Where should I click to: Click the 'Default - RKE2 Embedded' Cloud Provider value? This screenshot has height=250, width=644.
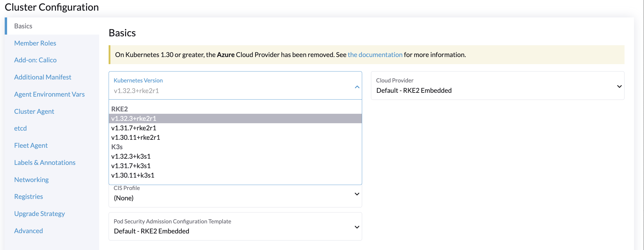[414, 90]
